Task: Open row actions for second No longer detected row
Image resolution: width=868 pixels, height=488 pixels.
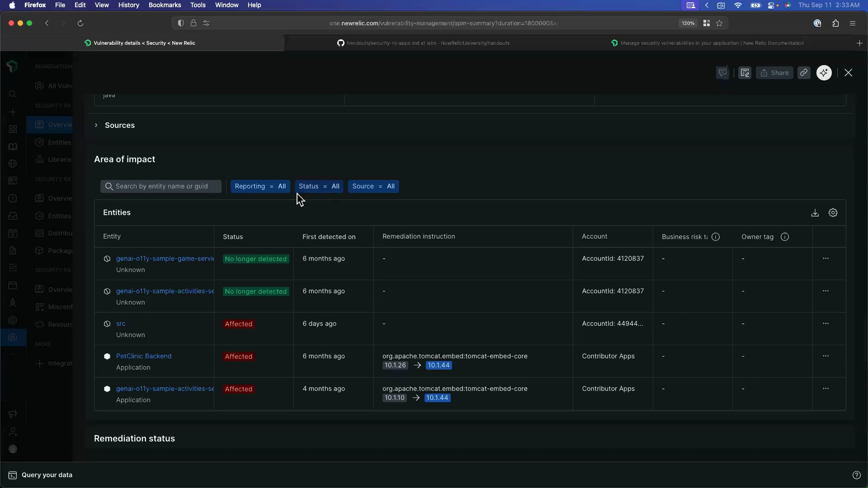Action: point(826,291)
